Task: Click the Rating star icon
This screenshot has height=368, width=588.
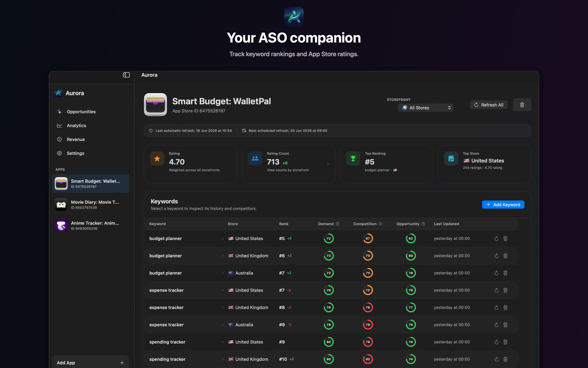Action: click(157, 158)
